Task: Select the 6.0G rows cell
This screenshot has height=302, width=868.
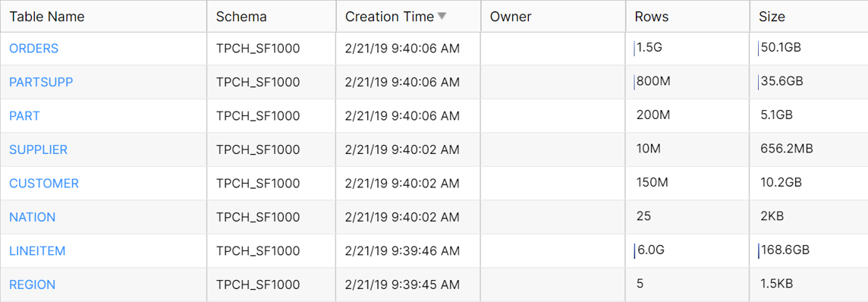Action: [687, 250]
